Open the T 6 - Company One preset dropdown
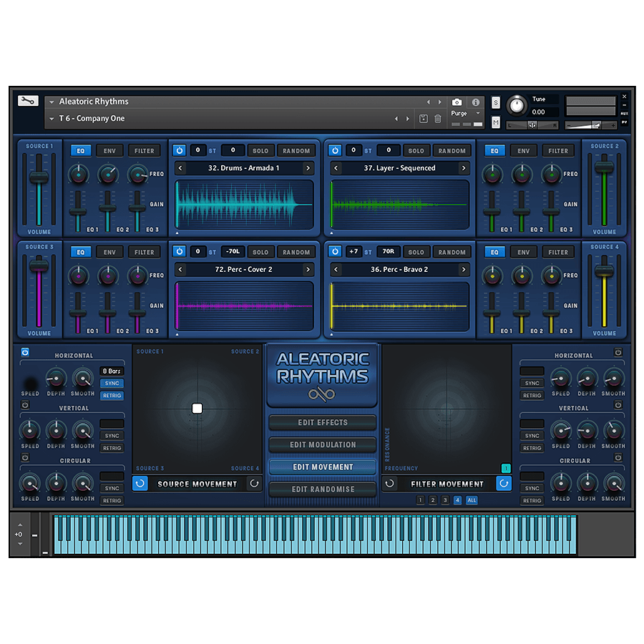Screen dimensions: 644x644 [x=52, y=119]
